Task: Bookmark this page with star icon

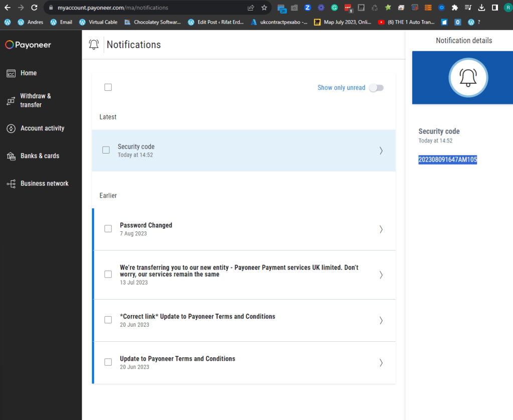Action: point(264,8)
